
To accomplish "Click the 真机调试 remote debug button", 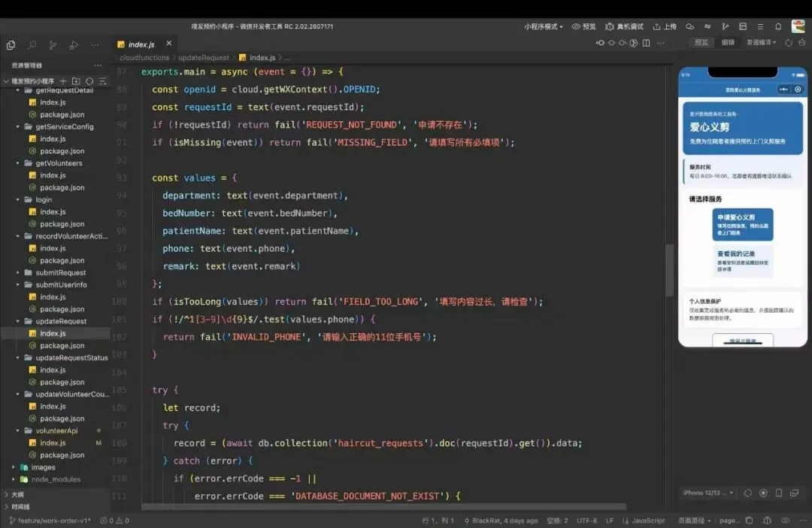I will 624,26.
